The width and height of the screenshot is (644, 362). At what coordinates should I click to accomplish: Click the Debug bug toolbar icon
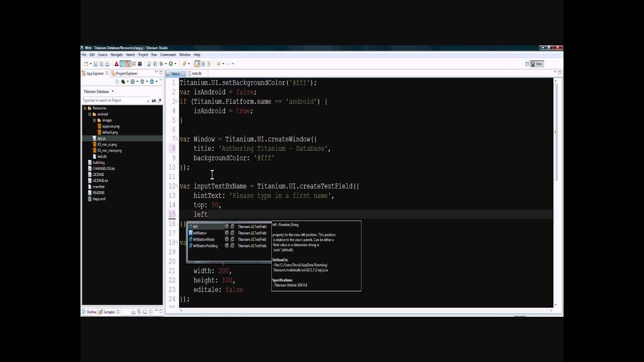click(x=161, y=64)
